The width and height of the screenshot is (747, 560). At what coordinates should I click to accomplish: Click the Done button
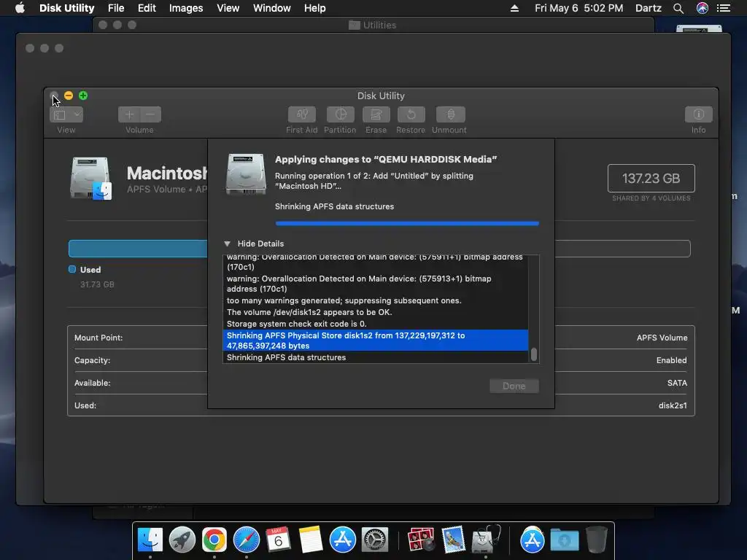coord(514,386)
